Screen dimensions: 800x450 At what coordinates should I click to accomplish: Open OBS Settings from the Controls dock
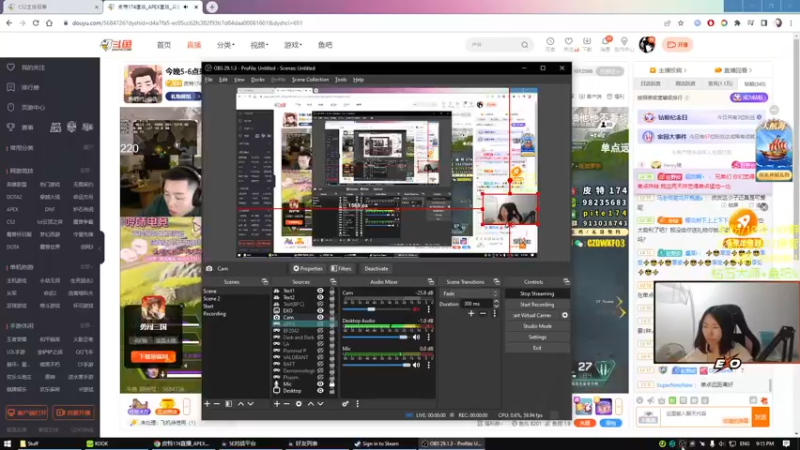click(x=537, y=337)
